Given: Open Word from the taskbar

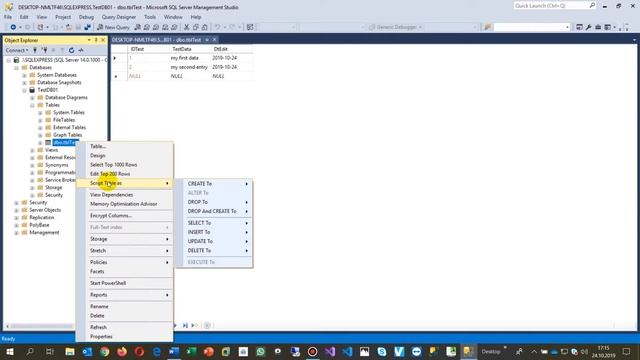Looking at the screenshot, I should coord(174,351).
